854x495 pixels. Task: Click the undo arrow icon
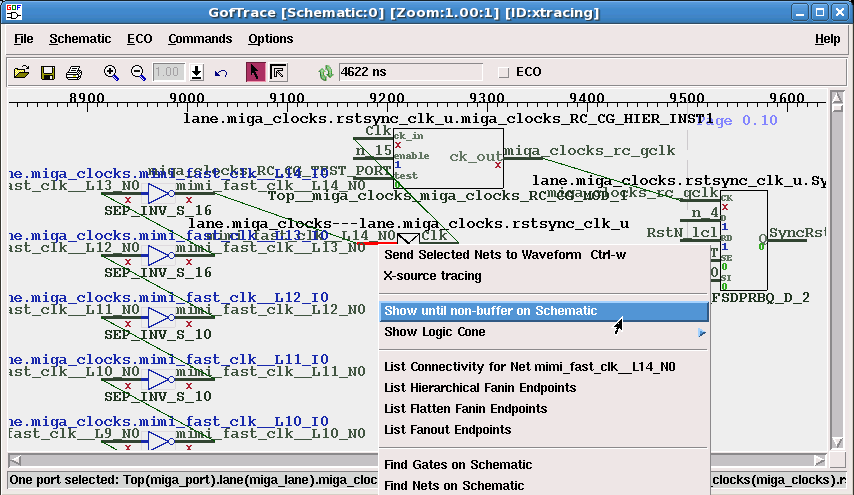pyautogui.click(x=221, y=72)
